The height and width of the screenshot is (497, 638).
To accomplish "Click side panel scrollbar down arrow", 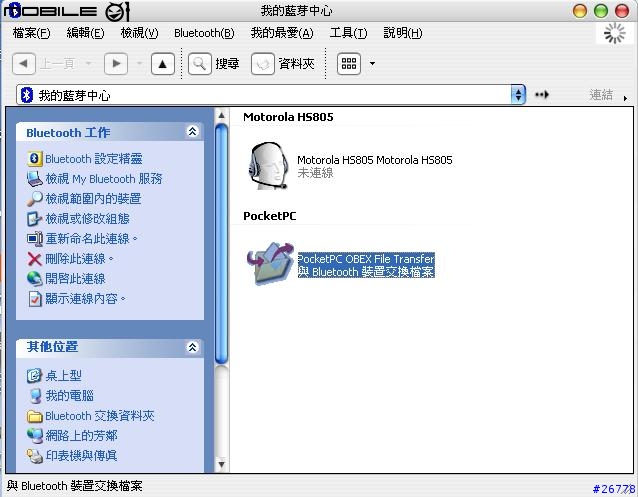I will [x=221, y=464].
